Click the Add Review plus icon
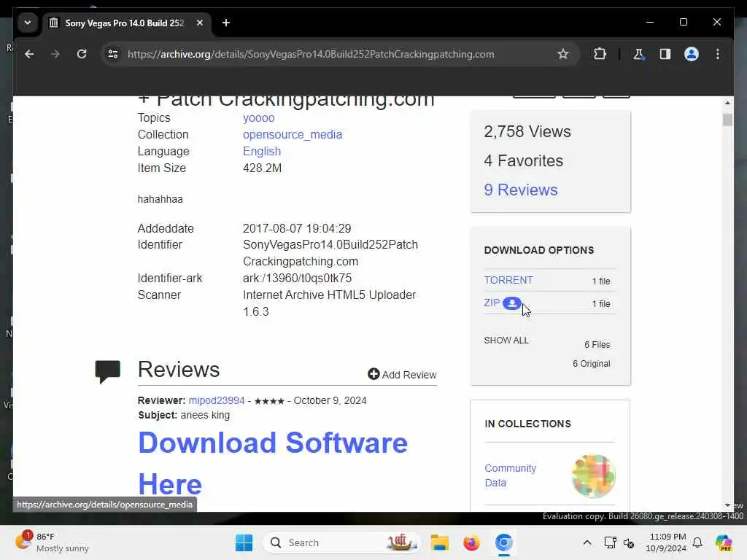Image resolution: width=747 pixels, height=560 pixels. (373, 374)
